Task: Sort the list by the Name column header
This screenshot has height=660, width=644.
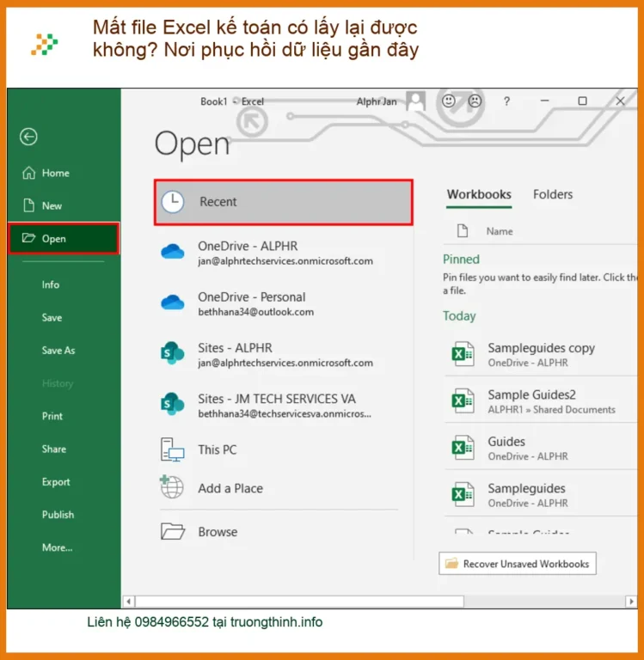Action: coord(500,231)
